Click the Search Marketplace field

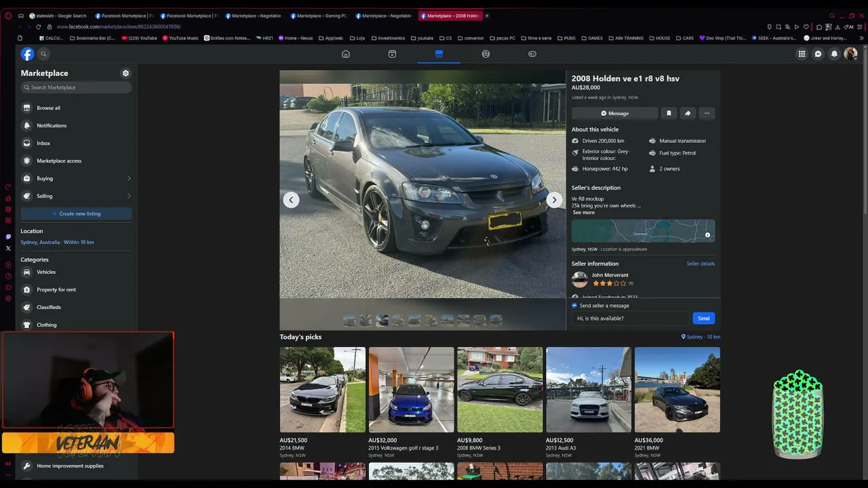[x=76, y=87]
